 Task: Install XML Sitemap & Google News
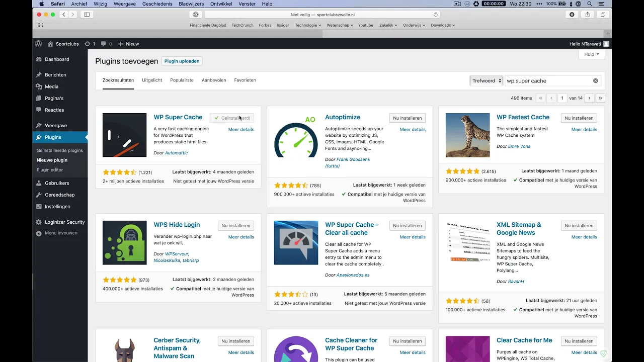point(579,226)
